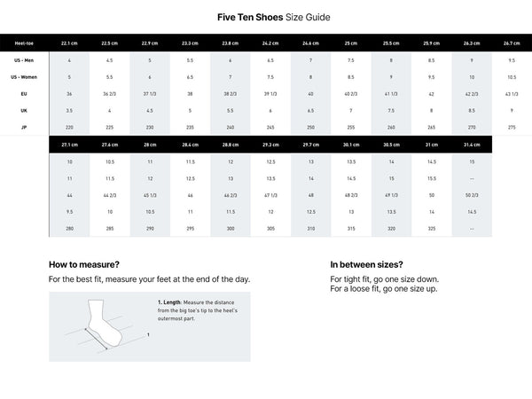Select the JP size 325 cell
The width and height of the screenshot is (532, 399).
pyautogui.click(x=431, y=229)
